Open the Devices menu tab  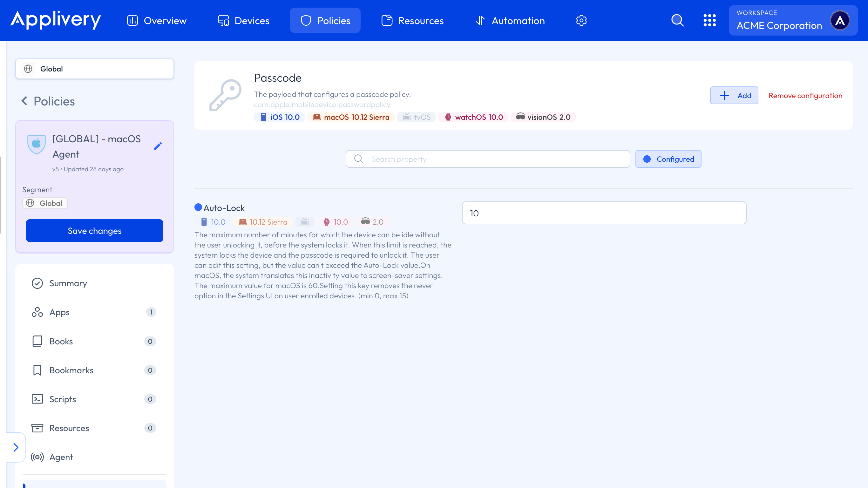(x=244, y=21)
